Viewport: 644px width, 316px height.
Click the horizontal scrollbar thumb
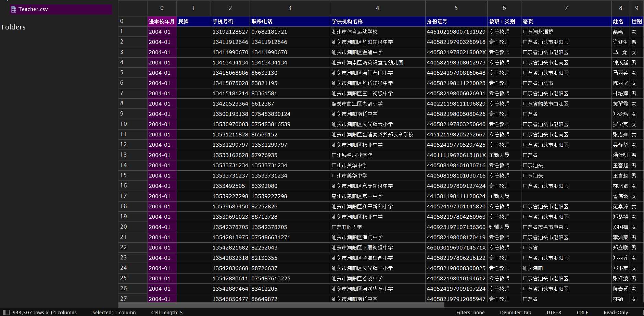tap(281, 305)
